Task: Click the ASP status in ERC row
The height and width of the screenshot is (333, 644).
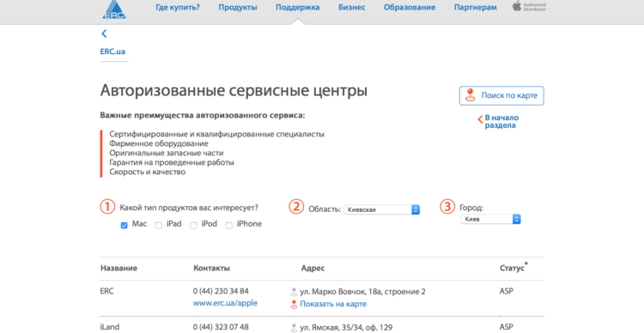Action: 507,292
